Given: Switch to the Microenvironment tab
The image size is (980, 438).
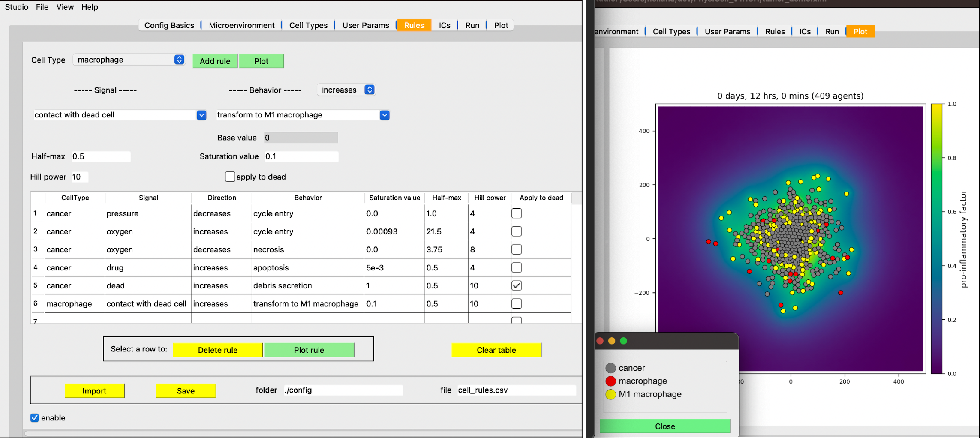Looking at the screenshot, I should [241, 25].
